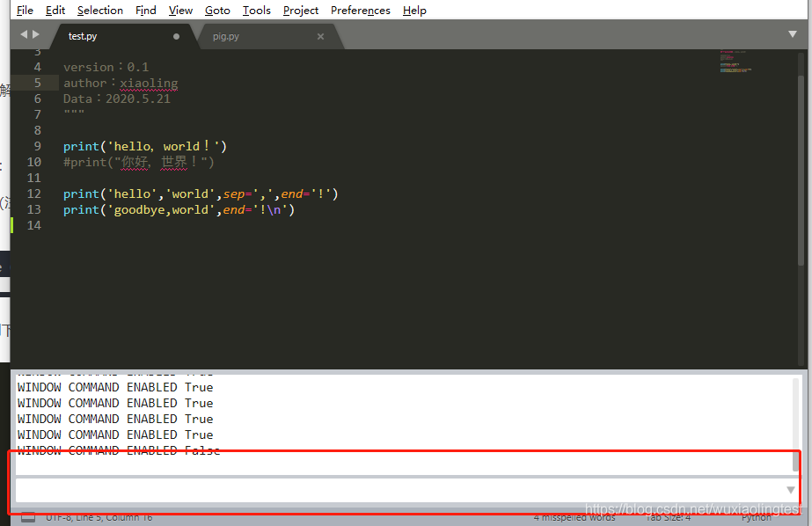Open the Selection menu
812x526 pixels.
pos(100,11)
